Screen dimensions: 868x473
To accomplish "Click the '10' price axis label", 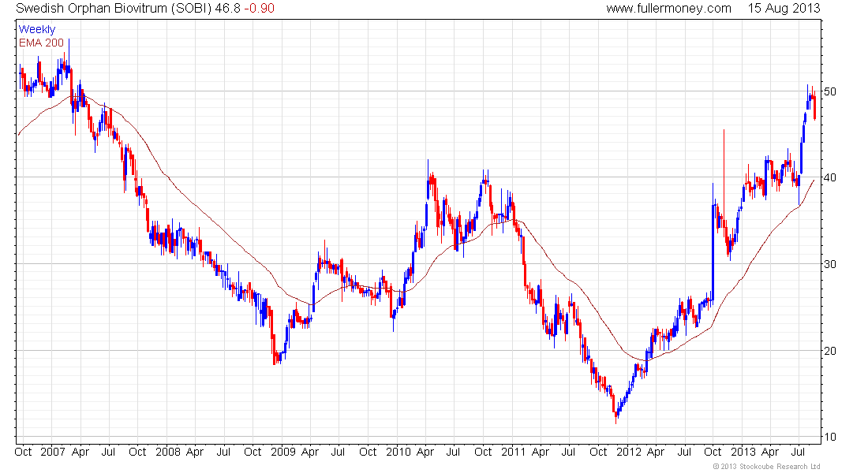I will [x=830, y=437].
